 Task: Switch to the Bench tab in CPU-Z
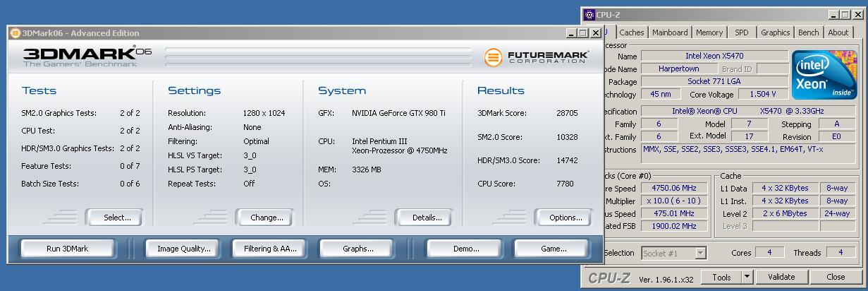tap(808, 32)
